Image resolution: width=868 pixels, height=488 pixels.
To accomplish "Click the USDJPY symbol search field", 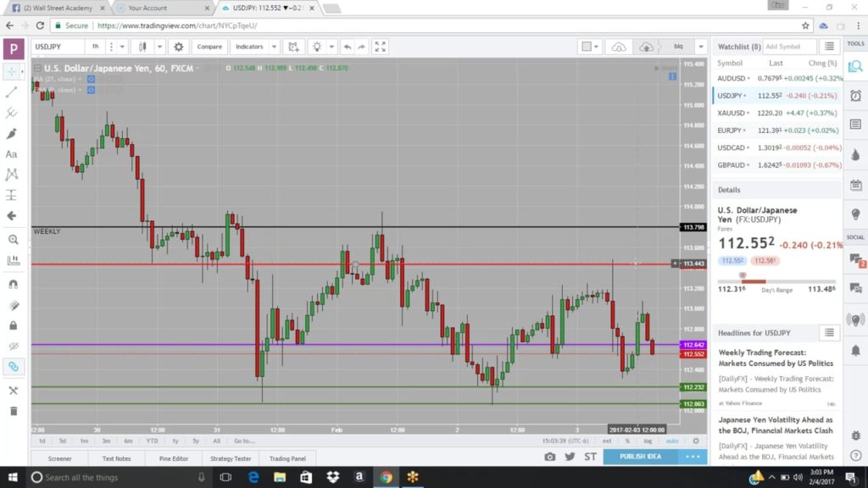I will tap(58, 47).
